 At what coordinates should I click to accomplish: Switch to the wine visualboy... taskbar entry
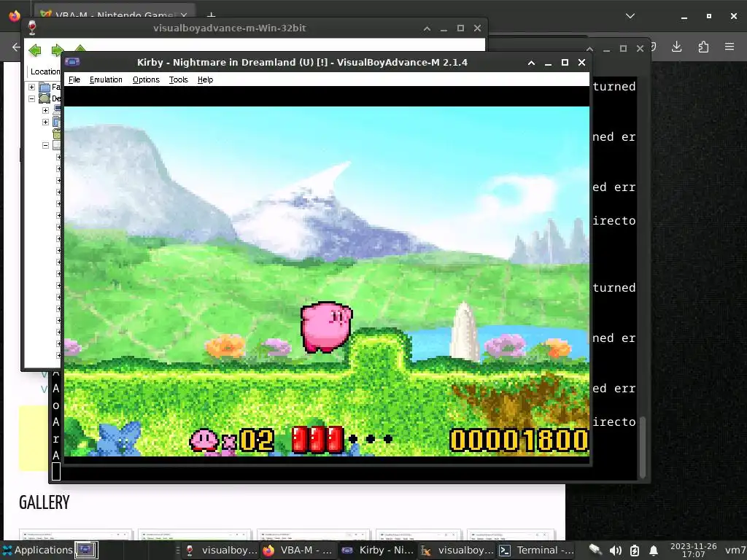(222, 550)
